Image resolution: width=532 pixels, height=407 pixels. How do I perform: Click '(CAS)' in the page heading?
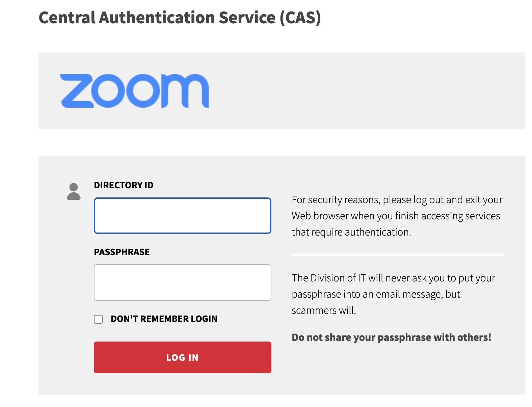tap(300, 18)
